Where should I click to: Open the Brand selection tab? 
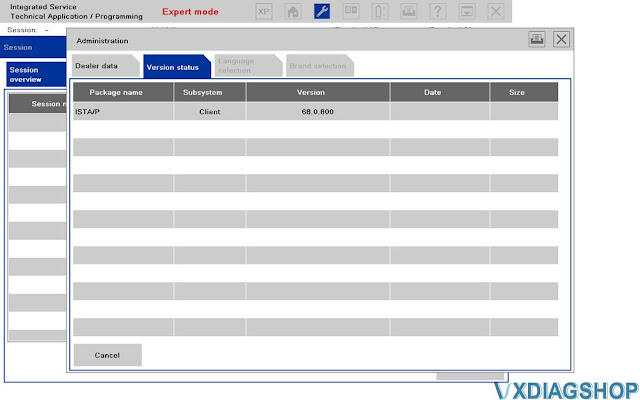(x=320, y=66)
